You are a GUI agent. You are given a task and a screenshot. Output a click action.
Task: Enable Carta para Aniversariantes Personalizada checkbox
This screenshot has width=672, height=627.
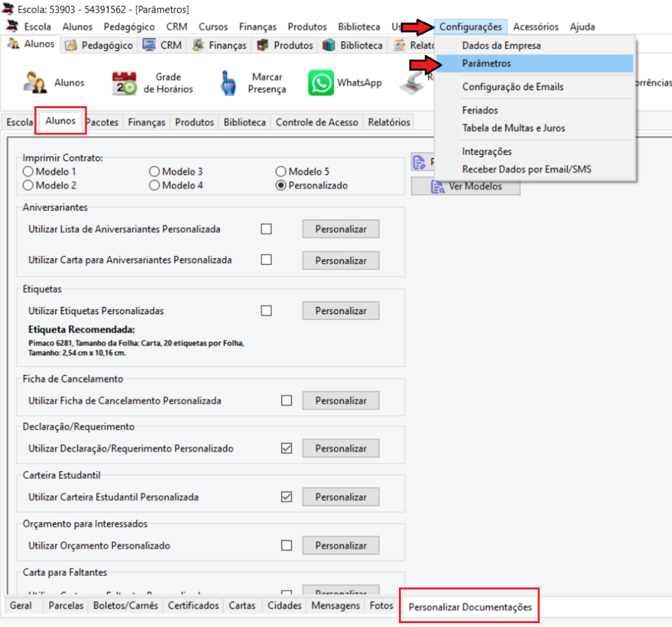[266, 260]
